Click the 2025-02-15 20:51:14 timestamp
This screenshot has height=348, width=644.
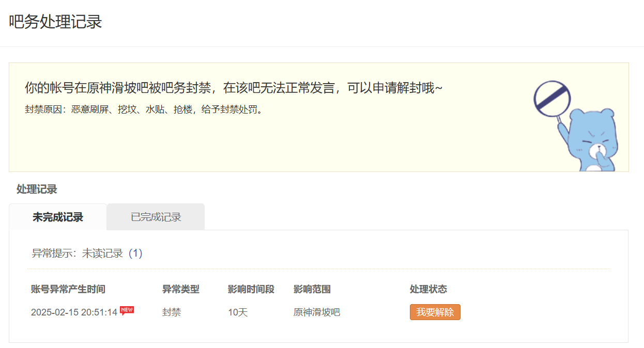[x=74, y=312]
